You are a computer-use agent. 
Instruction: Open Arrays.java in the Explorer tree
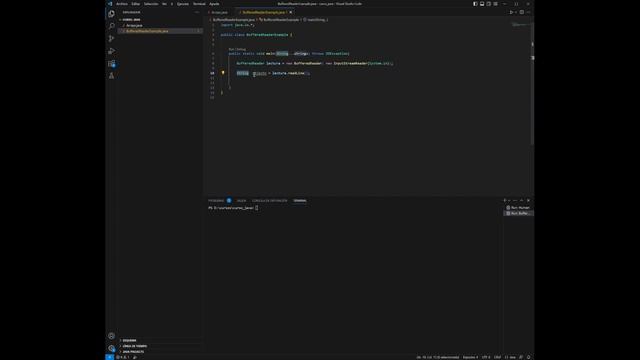click(160, 25)
